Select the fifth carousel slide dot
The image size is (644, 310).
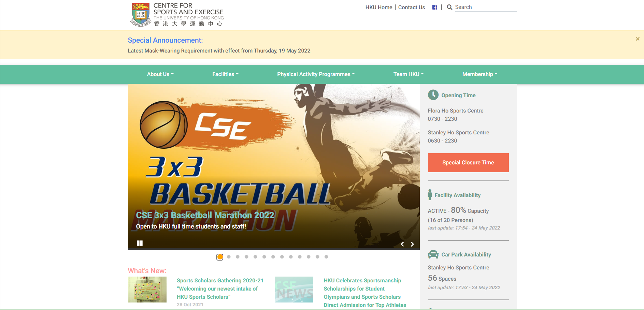[x=255, y=257]
